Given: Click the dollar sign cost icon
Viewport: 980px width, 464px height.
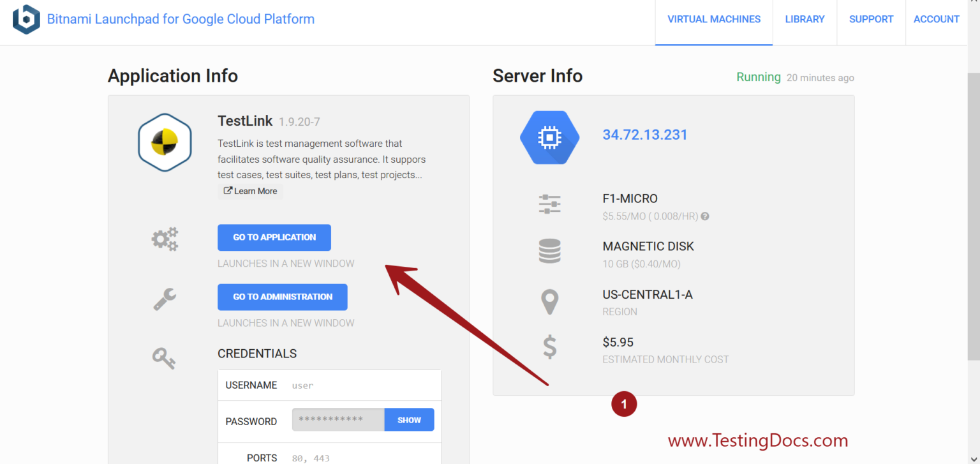Looking at the screenshot, I should pos(549,348).
